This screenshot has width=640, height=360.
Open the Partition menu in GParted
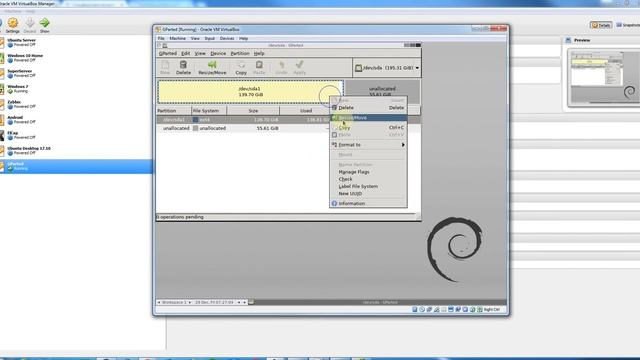pos(240,53)
